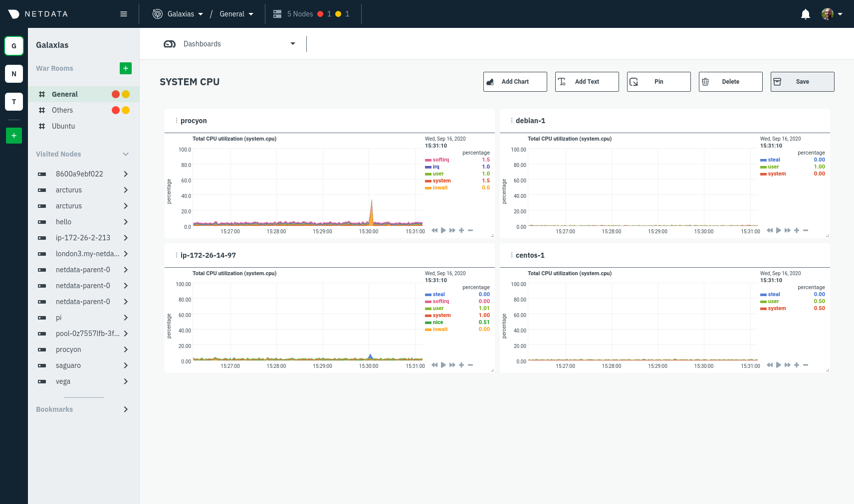The width and height of the screenshot is (854, 504).
Task: Open the Dashboards dropdown
Action: pos(229,44)
